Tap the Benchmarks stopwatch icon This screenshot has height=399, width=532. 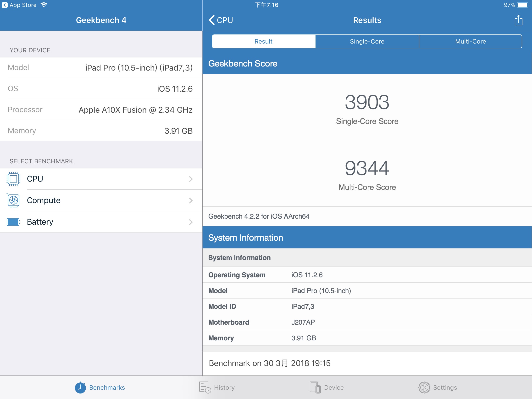(80, 388)
